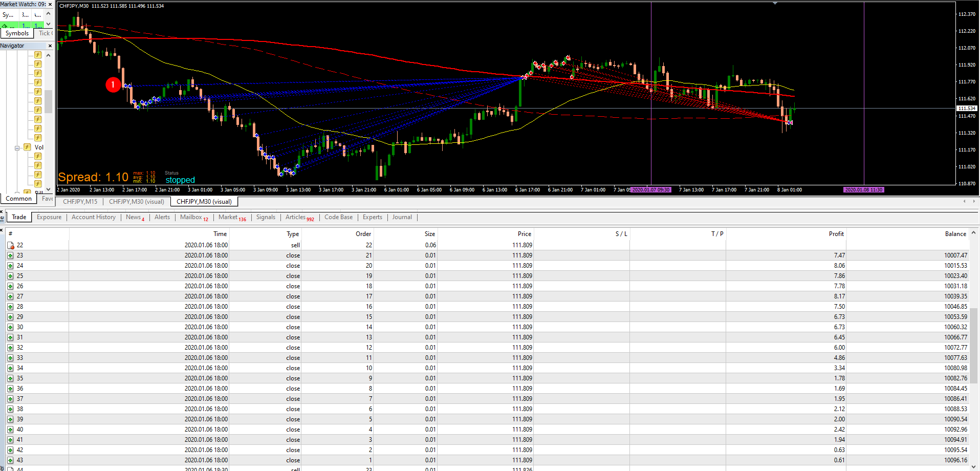
Task: Sort by the Type column header
Action: [266, 234]
